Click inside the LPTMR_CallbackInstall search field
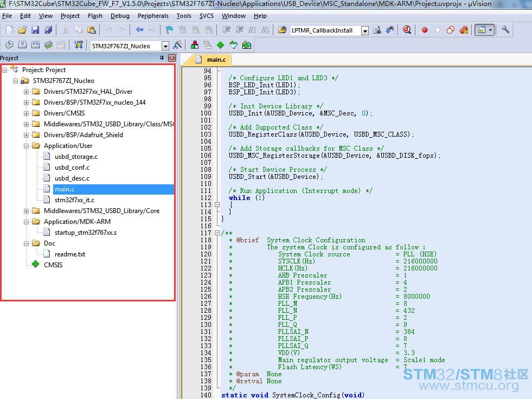Screen dimensions: 532x399 325,30
